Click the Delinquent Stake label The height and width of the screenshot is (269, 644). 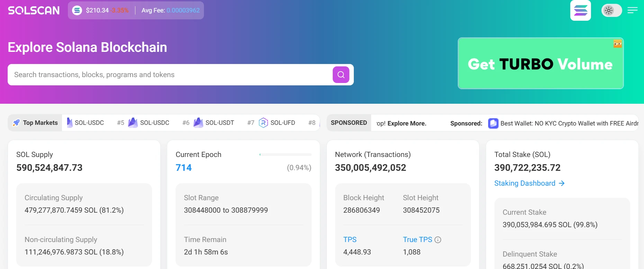pyautogui.click(x=530, y=254)
